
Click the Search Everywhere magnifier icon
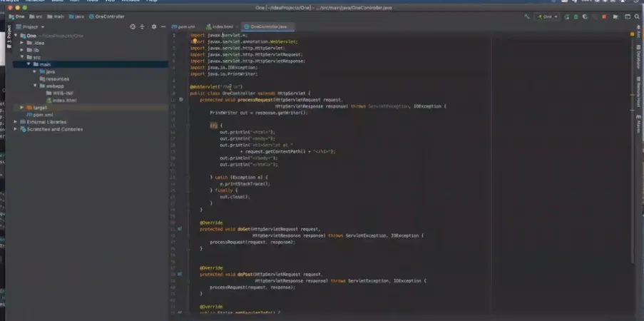pyautogui.click(x=637, y=17)
